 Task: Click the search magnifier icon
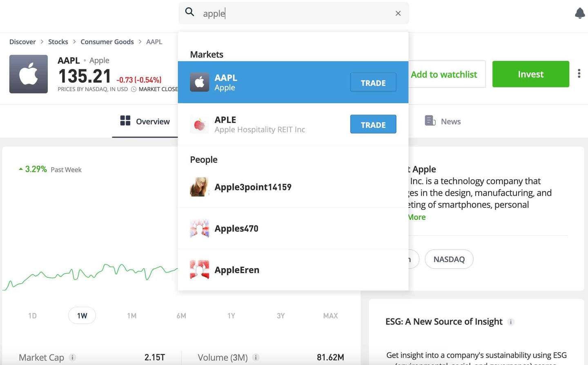coord(189,12)
